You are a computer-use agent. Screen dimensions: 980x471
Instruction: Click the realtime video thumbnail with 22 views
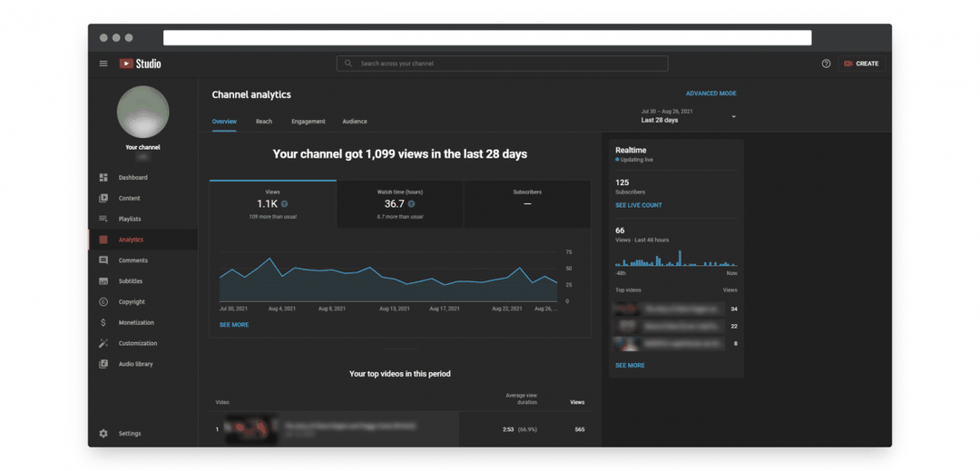tap(625, 326)
